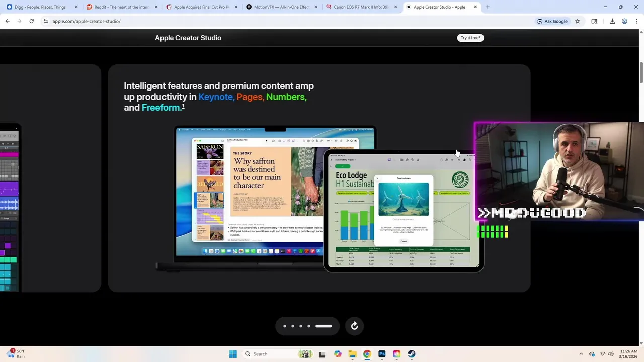Open the volume control in the tray

[611, 354]
